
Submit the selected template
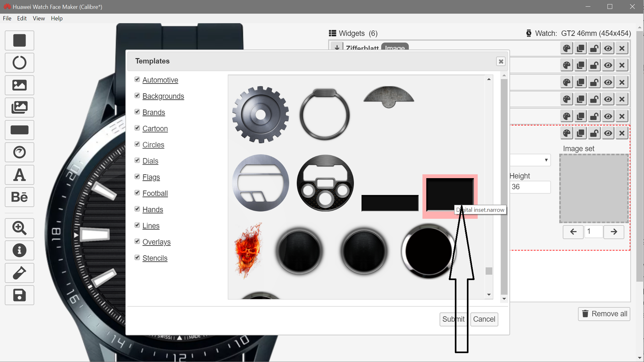point(453,319)
